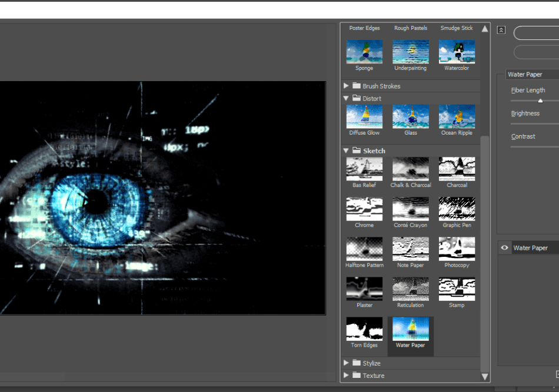The height and width of the screenshot is (392, 559).
Task: Click the Contrast label
Action: click(x=523, y=136)
